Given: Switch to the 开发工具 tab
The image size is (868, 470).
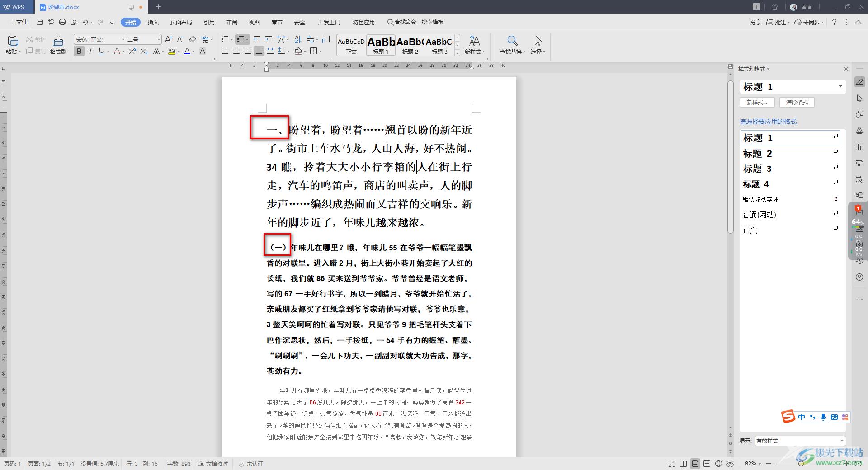Looking at the screenshot, I should coord(329,22).
